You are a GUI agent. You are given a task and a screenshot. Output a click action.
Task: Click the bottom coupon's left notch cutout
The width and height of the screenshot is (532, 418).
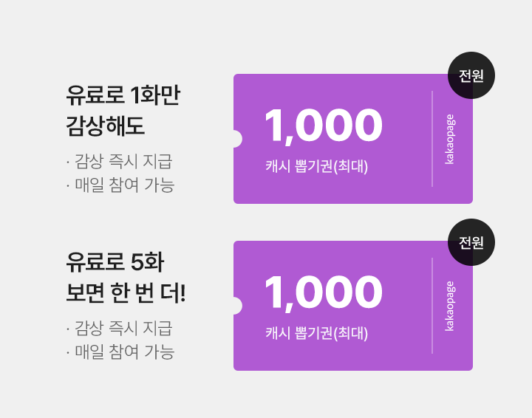click(237, 306)
